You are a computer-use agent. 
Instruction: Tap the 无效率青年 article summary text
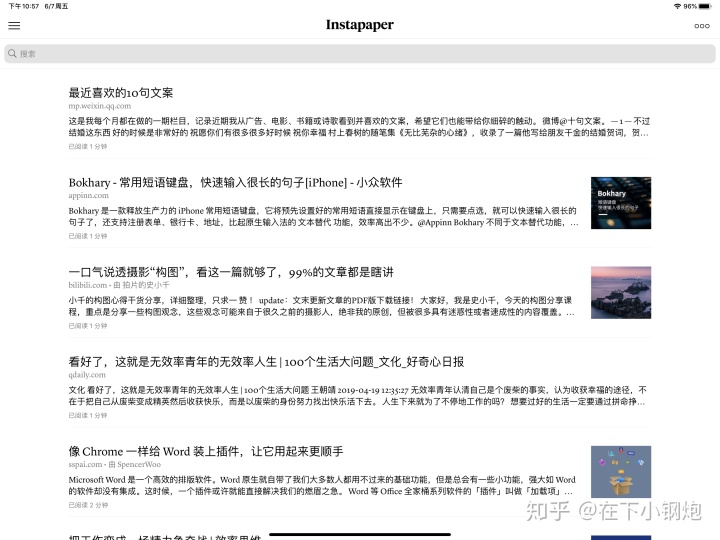point(357,396)
